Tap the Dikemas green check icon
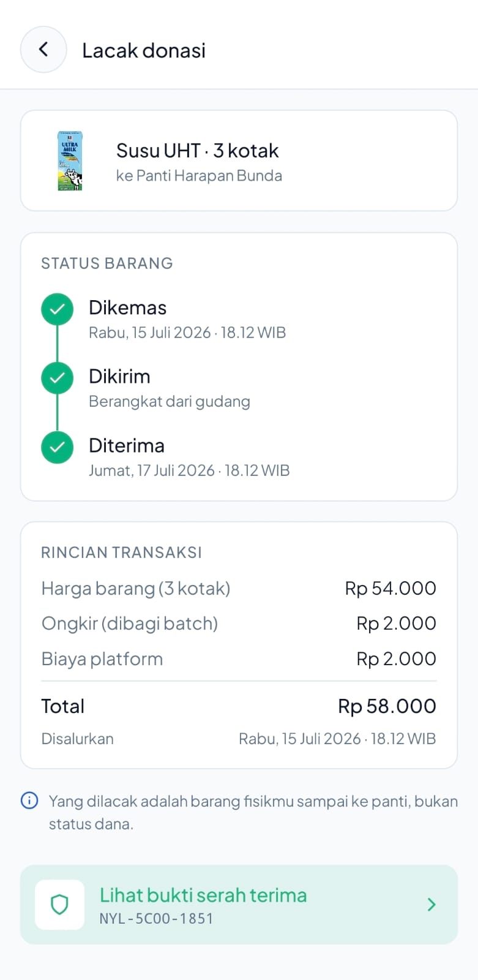The width and height of the screenshot is (478, 980). coord(57,309)
